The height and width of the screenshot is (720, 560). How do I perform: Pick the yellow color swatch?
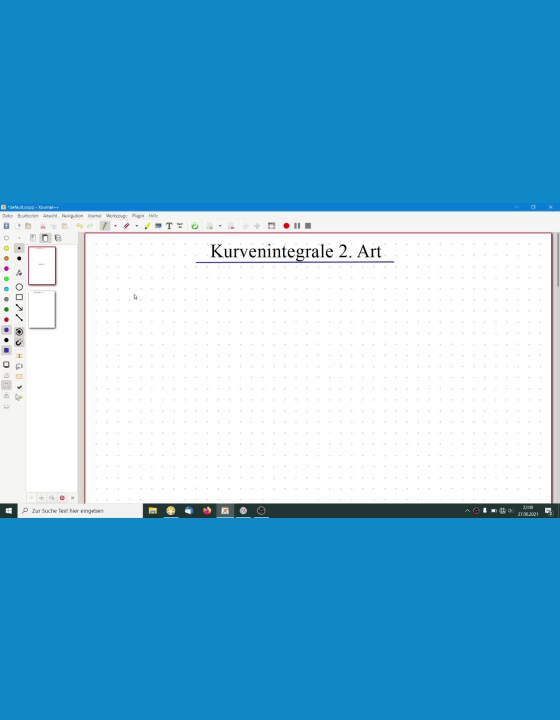6,248
